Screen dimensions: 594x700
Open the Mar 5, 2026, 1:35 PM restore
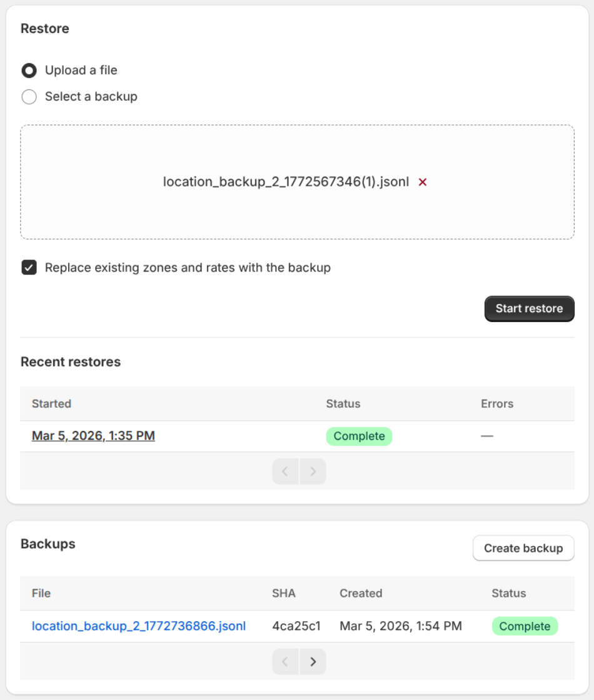[x=93, y=436]
